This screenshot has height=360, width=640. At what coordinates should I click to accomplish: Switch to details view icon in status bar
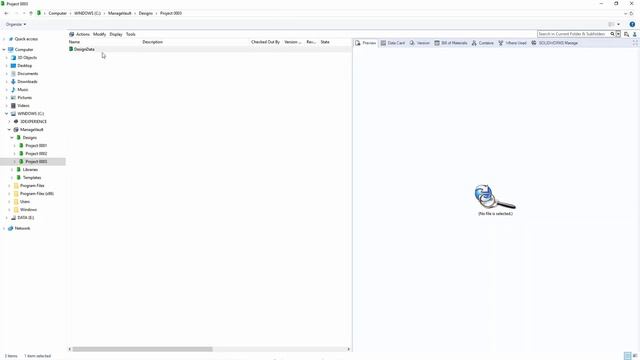tap(627, 356)
